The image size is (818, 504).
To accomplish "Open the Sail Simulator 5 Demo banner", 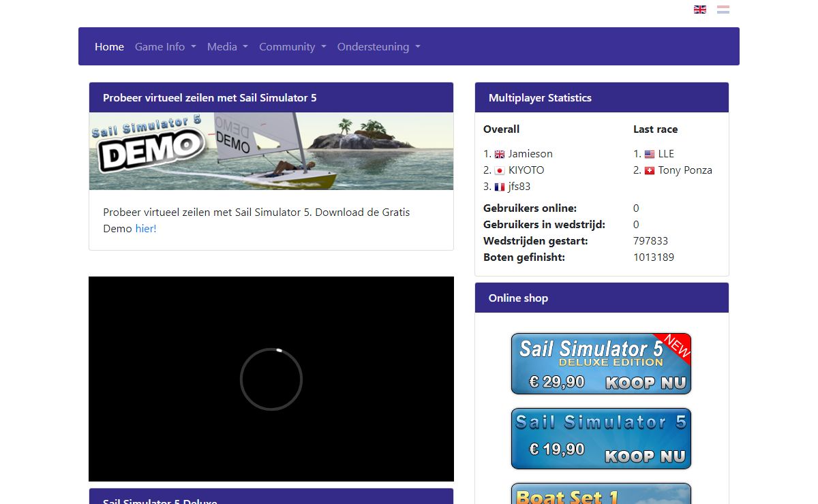I will click(271, 151).
